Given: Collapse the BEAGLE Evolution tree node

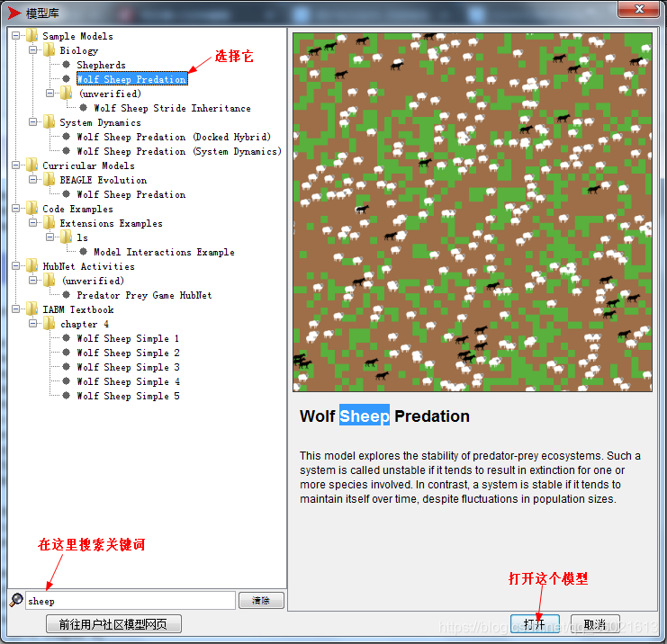Looking at the screenshot, I should tap(32, 179).
